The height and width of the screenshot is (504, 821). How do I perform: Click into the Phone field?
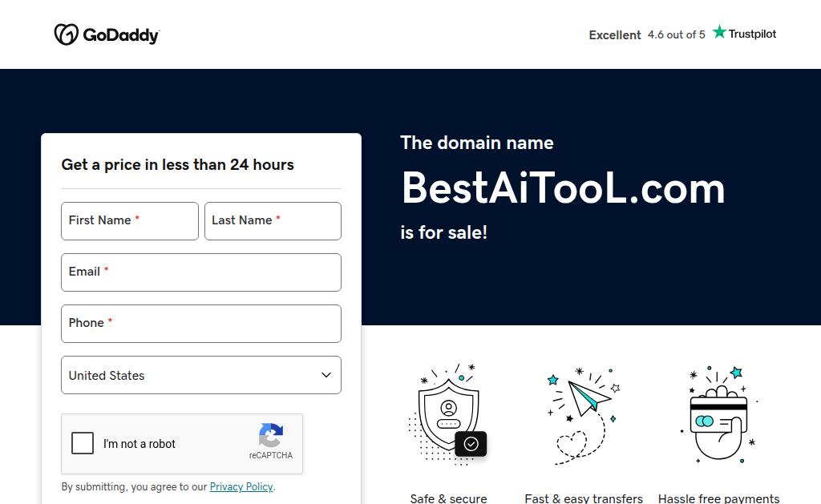[201, 324]
